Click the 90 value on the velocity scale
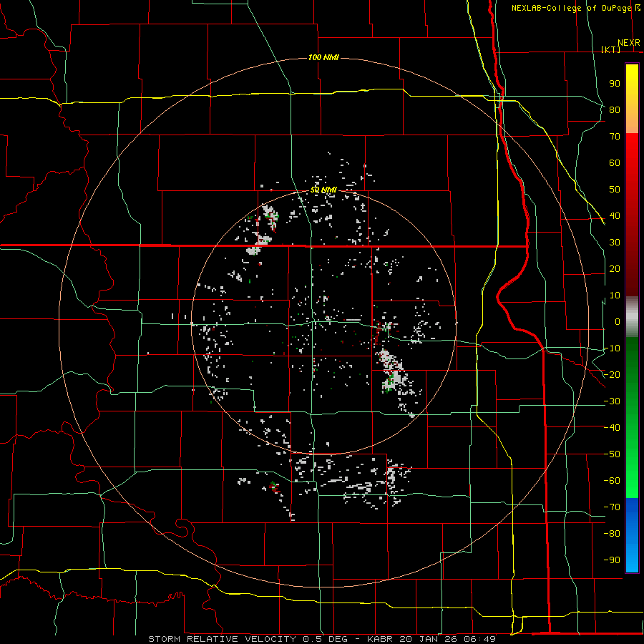This screenshot has height=644, width=644. [x=615, y=84]
